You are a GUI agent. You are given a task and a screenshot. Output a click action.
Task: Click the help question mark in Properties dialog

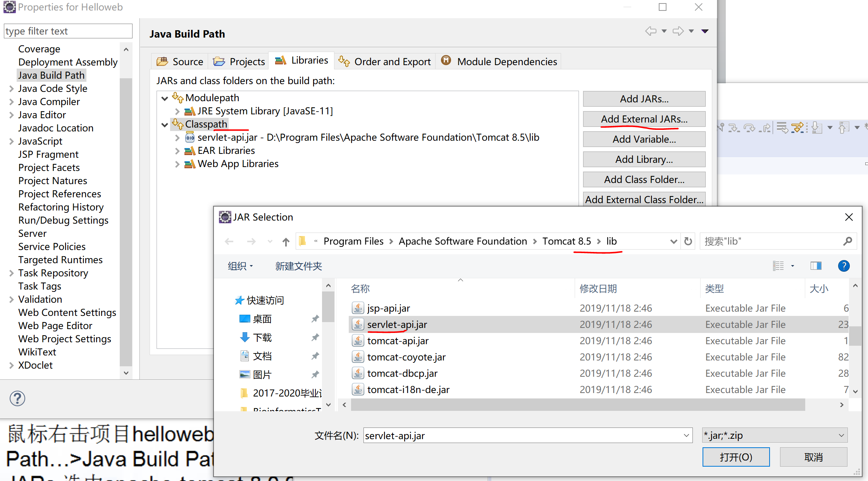[17, 398]
